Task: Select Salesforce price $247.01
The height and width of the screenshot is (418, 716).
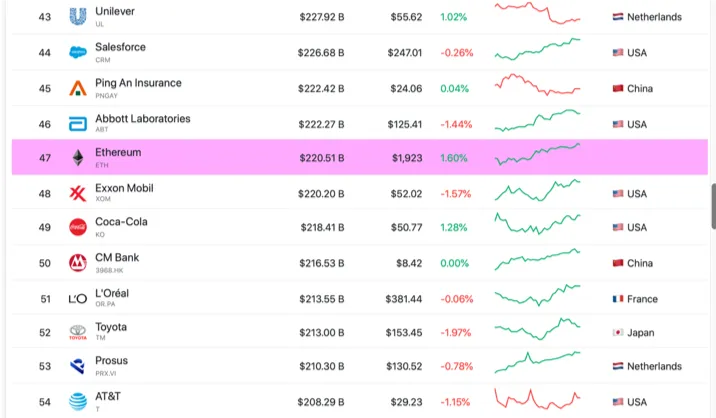Action: (405, 53)
